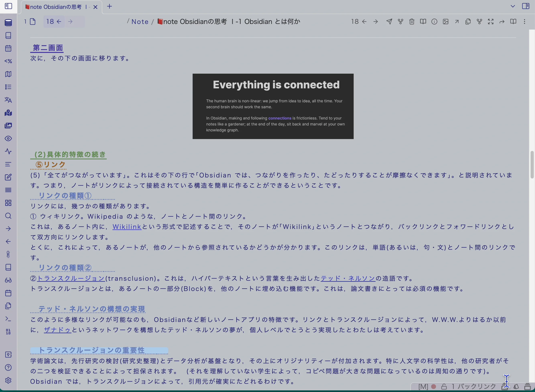
Task: Click the page document icon beside 1
Action: click(33, 22)
